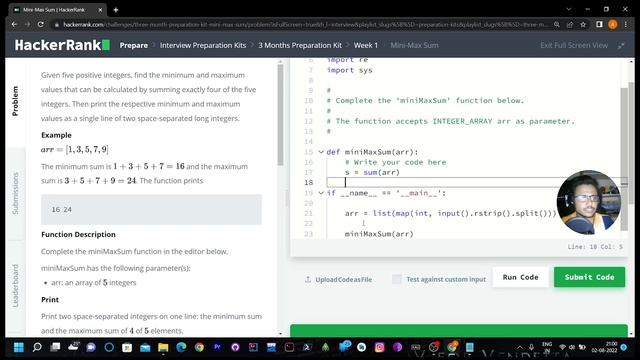
Task: Click the share page icon
Action: [x=570, y=24]
